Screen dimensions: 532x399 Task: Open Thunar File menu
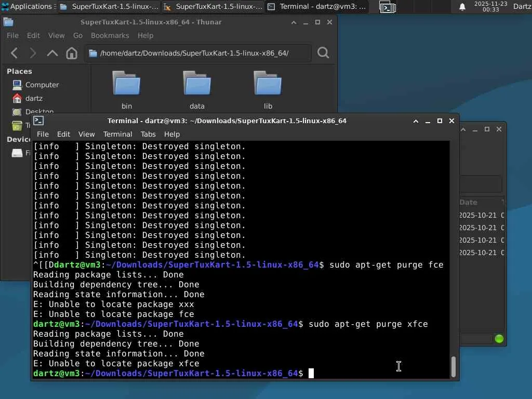tap(13, 35)
